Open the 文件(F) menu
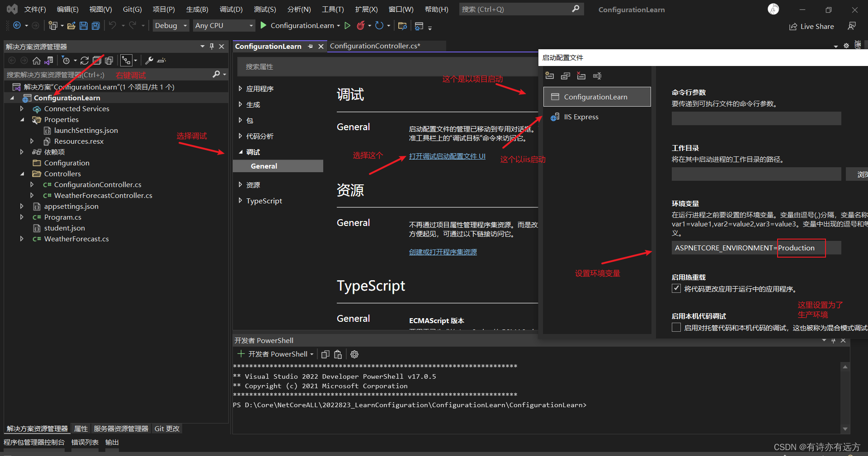868x456 pixels. (35, 9)
